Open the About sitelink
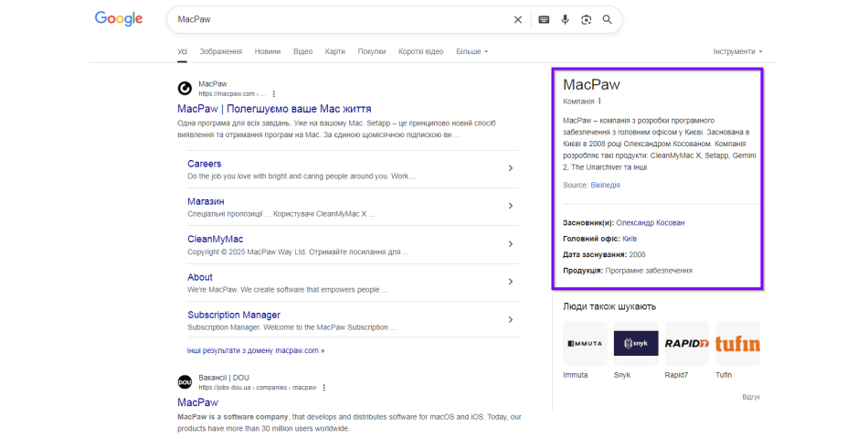The image size is (868, 439). tap(200, 277)
